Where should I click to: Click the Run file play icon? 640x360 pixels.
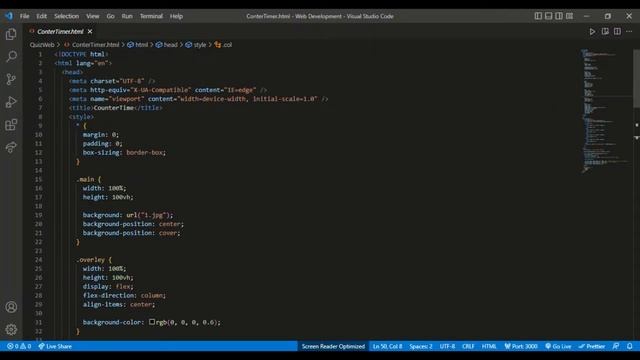(592, 31)
